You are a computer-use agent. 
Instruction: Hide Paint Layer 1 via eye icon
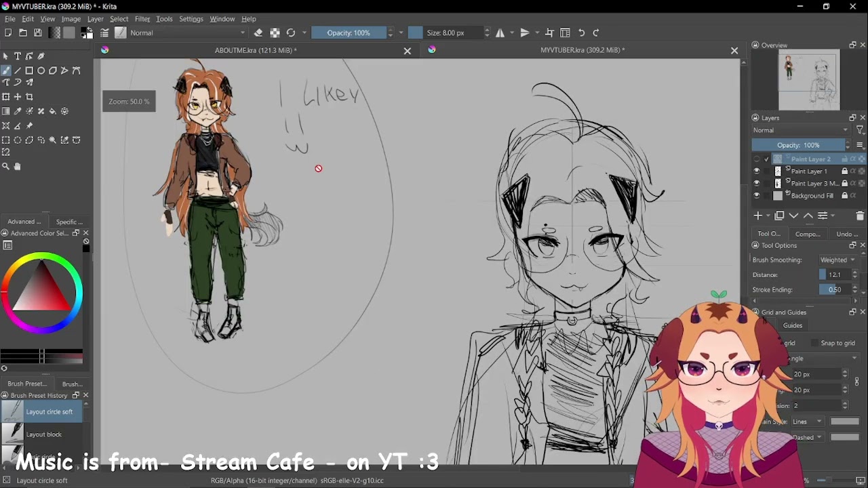(757, 171)
